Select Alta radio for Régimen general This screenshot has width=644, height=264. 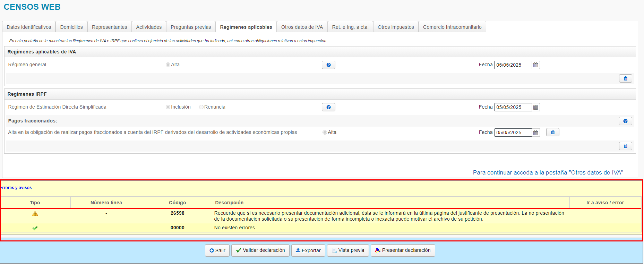(x=168, y=65)
